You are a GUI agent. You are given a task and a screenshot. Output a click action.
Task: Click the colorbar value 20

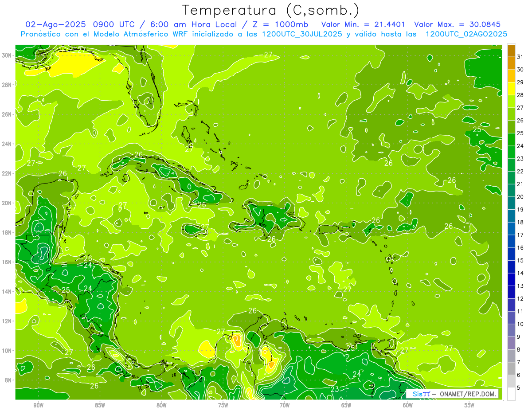point(520,196)
